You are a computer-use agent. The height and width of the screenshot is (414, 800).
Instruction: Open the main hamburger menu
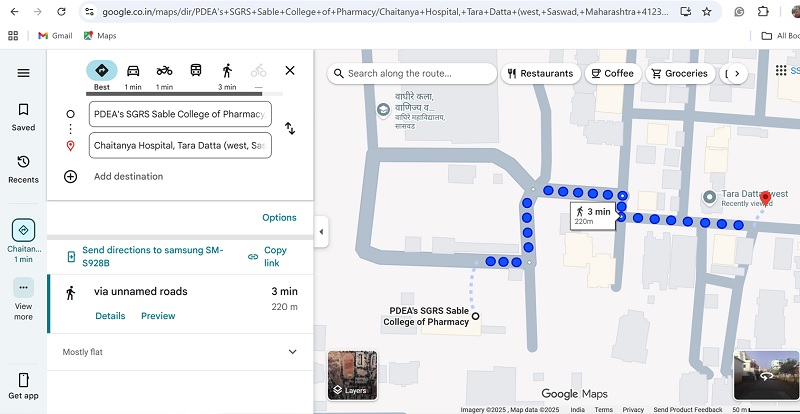coord(23,73)
